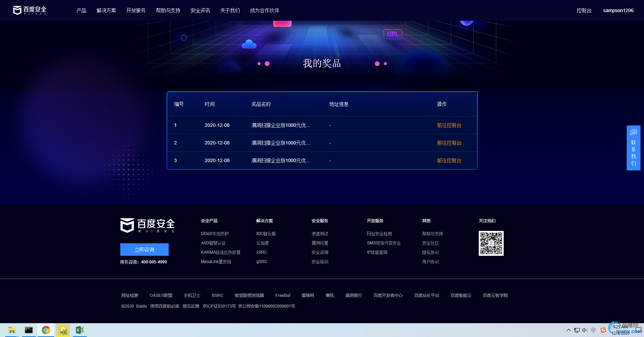Open 用户协议 footer link
Viewport: 644px width, 337px height.
[430, 262]
